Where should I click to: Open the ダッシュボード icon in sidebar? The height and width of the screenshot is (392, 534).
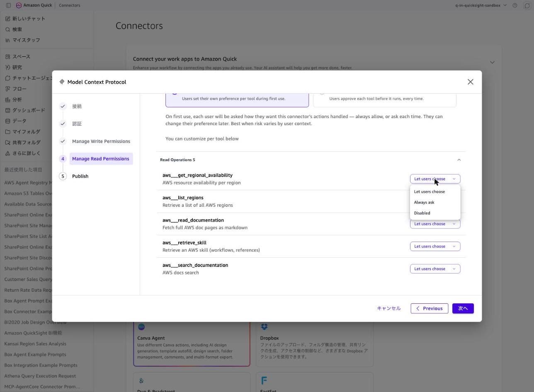(7, 111)
